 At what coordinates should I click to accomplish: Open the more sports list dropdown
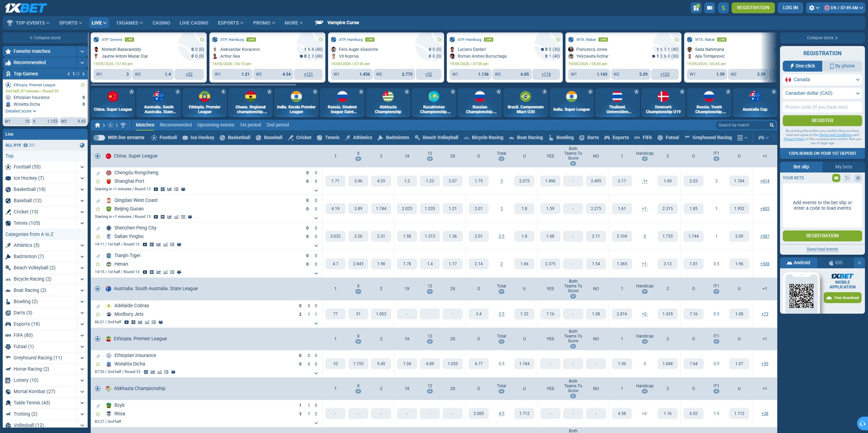tap(742, 137)
